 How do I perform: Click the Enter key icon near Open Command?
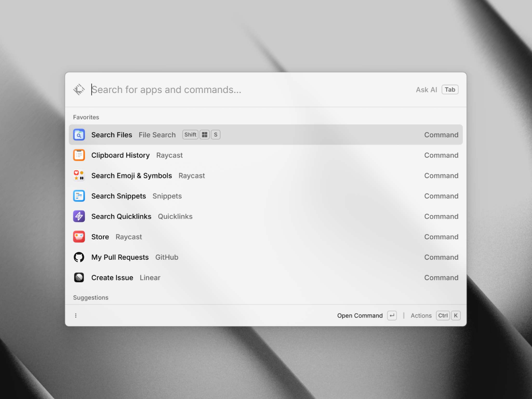[392, 316]
